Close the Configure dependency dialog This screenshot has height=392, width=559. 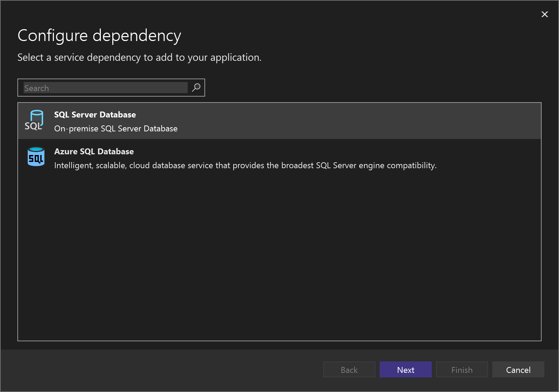coord(544,15)
